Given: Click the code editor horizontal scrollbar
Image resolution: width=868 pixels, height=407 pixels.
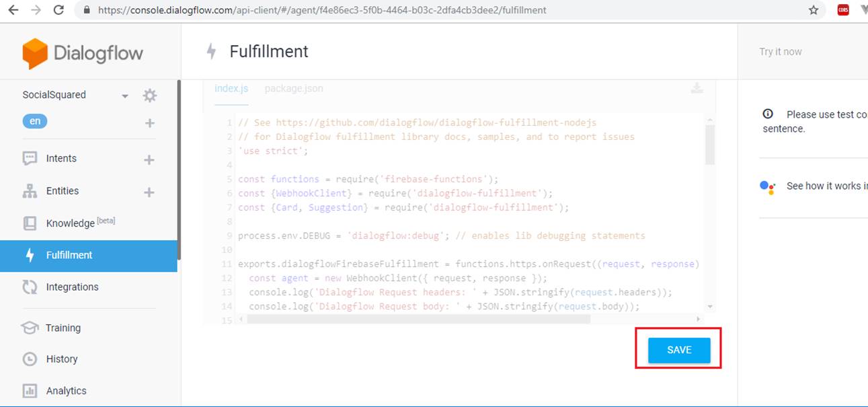Looking at the screenshot, I should [x=418, y=319].
